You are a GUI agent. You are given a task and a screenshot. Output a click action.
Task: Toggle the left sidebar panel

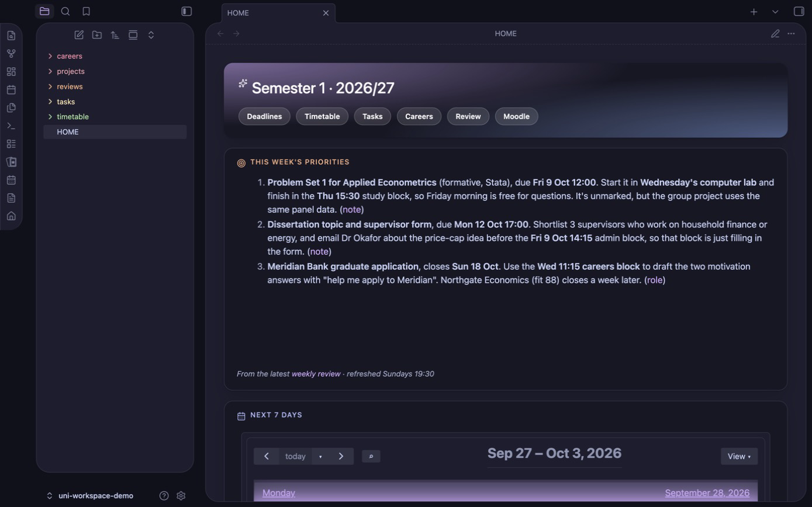click(186, 11)
